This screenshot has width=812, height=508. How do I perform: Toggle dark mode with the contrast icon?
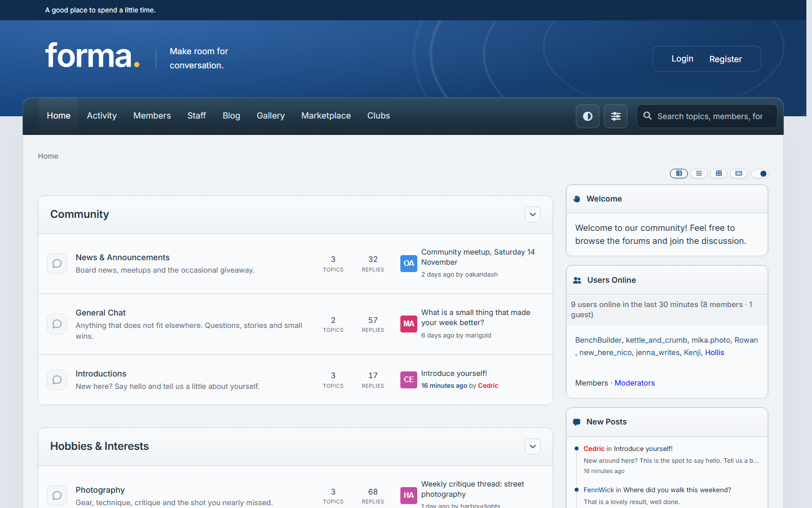[x=588, y=116]
